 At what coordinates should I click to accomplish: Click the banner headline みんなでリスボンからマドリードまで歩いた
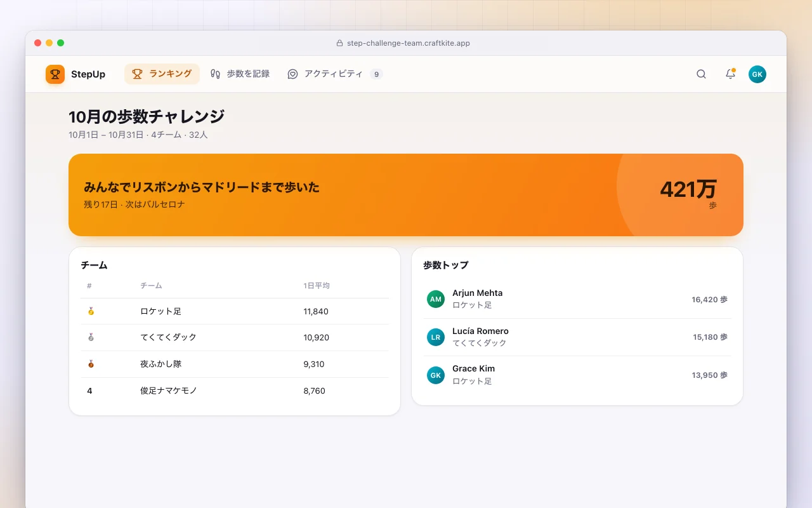[x=202, y=187]
